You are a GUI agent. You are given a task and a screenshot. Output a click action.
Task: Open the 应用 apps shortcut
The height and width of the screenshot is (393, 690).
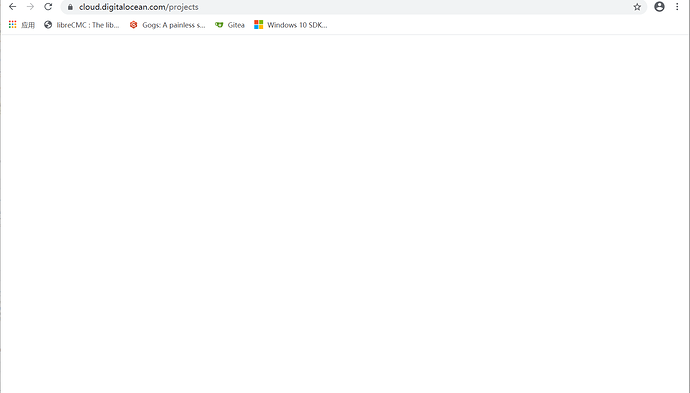coord(22,25)
